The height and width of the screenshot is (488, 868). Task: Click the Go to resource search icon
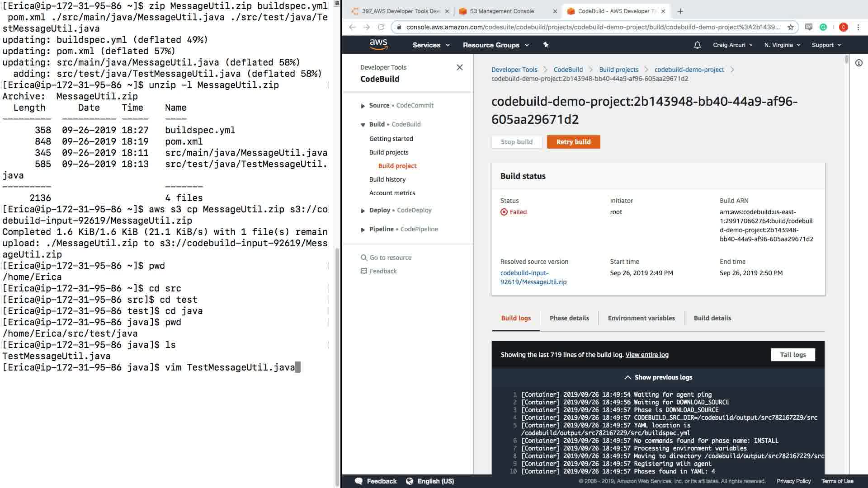coord(364,258)
